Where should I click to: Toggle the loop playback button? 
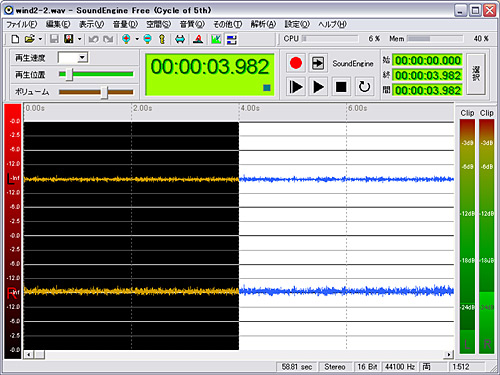[x=364, y=87]
